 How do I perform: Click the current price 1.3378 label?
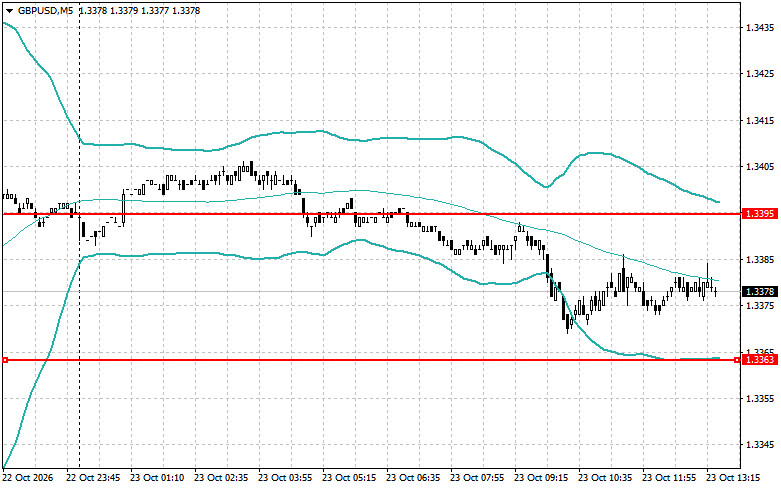[x=760, y=291]
